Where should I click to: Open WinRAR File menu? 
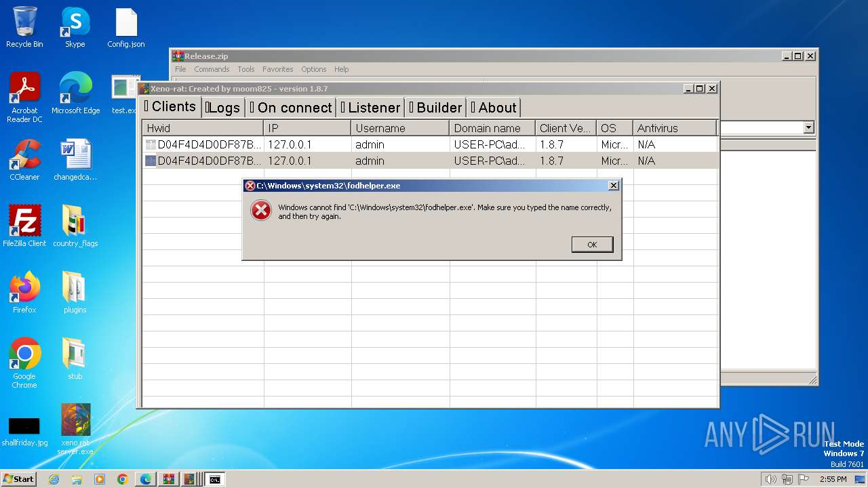click(x=180, y=69)
